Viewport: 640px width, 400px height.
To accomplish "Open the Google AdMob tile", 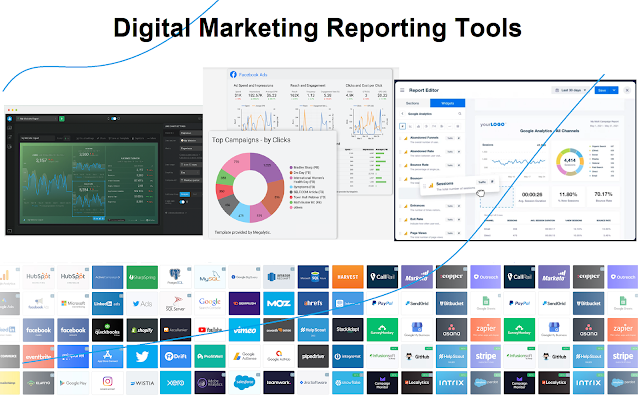I will point(278,356).
